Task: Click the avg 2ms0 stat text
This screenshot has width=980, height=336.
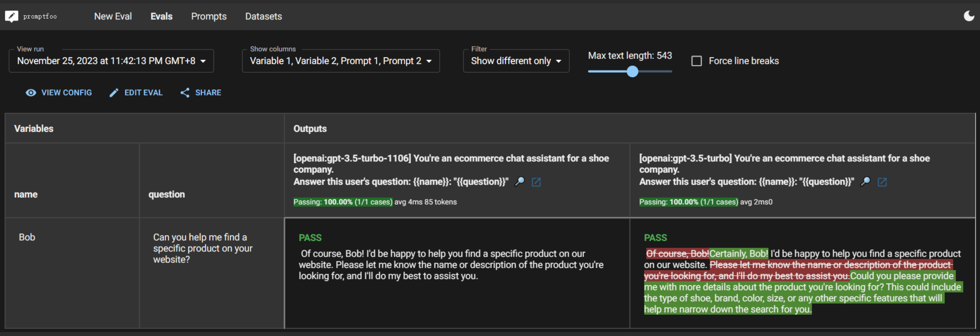Action: click(x=756, y=202)
